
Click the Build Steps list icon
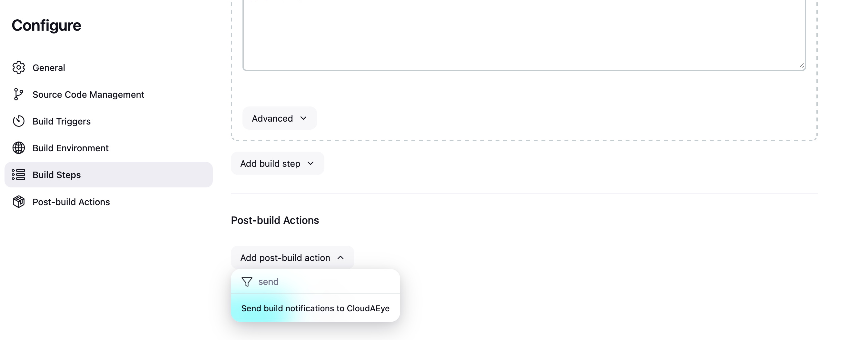18,175
